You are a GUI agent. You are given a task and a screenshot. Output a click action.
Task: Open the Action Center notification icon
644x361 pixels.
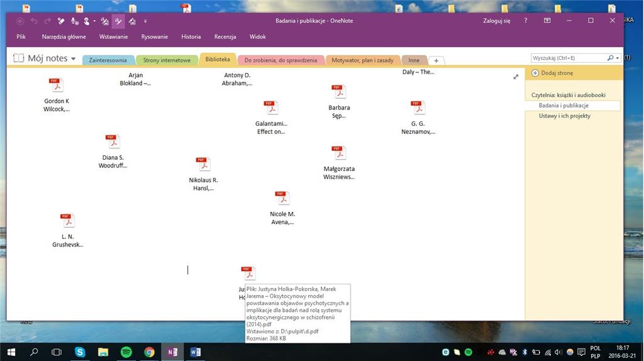pyautogui.click(x=581, y=352)
